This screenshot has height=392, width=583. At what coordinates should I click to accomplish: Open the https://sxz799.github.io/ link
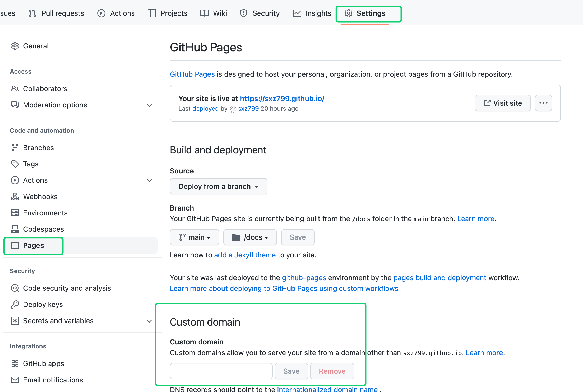(x=282, y=99)
